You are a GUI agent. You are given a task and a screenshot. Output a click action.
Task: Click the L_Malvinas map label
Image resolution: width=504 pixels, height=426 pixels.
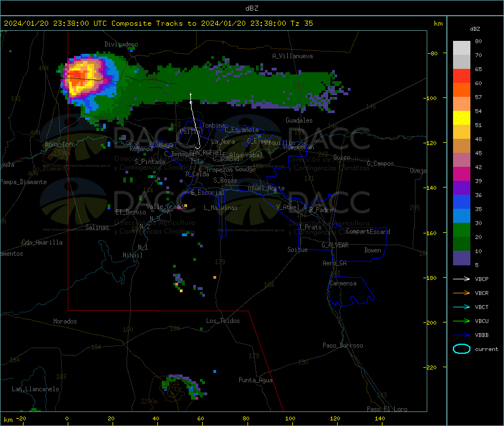(x=221, y=208)
